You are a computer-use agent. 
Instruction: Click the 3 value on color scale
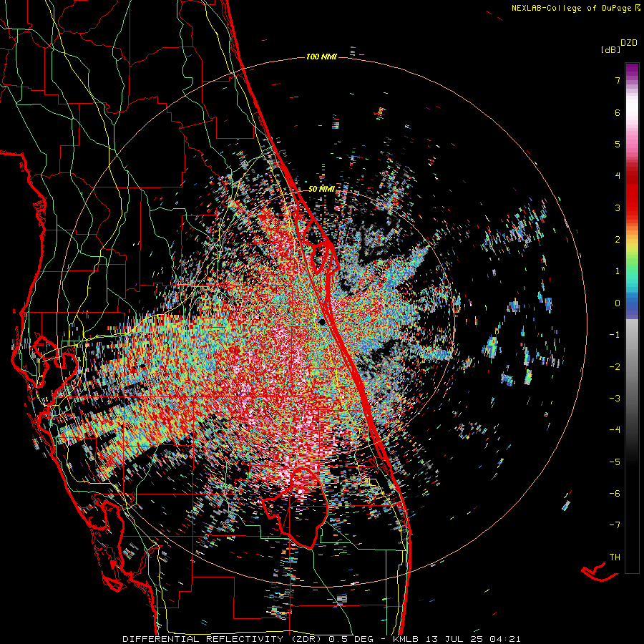point(618,208)
